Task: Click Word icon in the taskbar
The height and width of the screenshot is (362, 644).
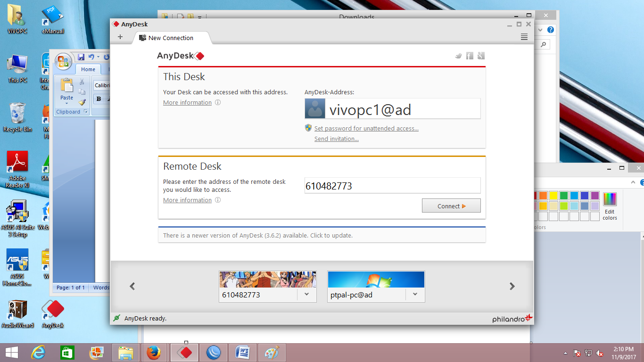Action: click(x=242, y=353)
